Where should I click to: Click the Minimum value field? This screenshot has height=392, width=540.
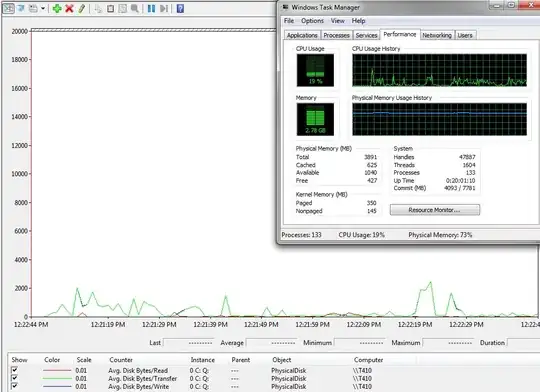tap(359, 343)
